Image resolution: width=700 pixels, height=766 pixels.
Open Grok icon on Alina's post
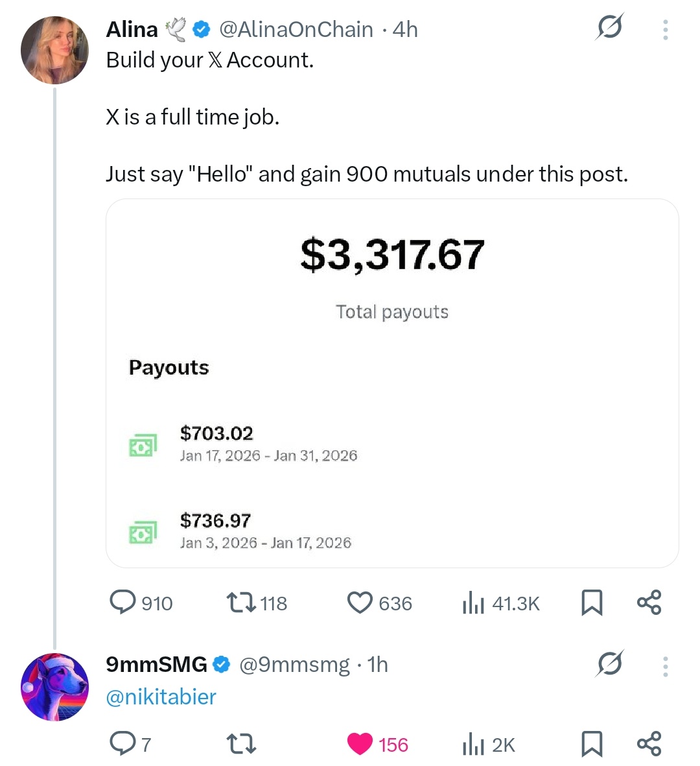point(609,28)
